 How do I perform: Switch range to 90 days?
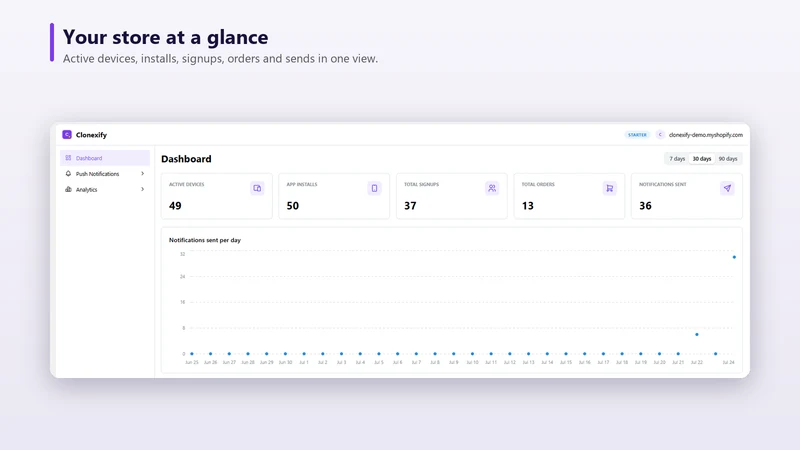(728, 159)
